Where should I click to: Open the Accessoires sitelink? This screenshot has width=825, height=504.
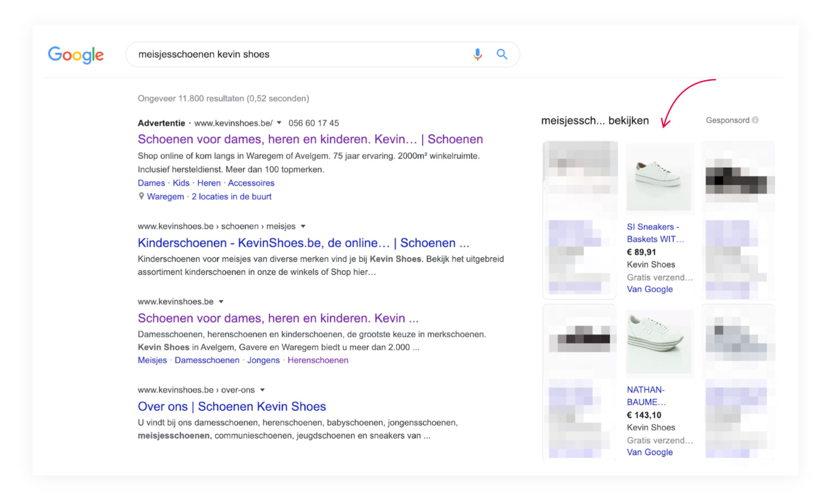coord(251,183)
